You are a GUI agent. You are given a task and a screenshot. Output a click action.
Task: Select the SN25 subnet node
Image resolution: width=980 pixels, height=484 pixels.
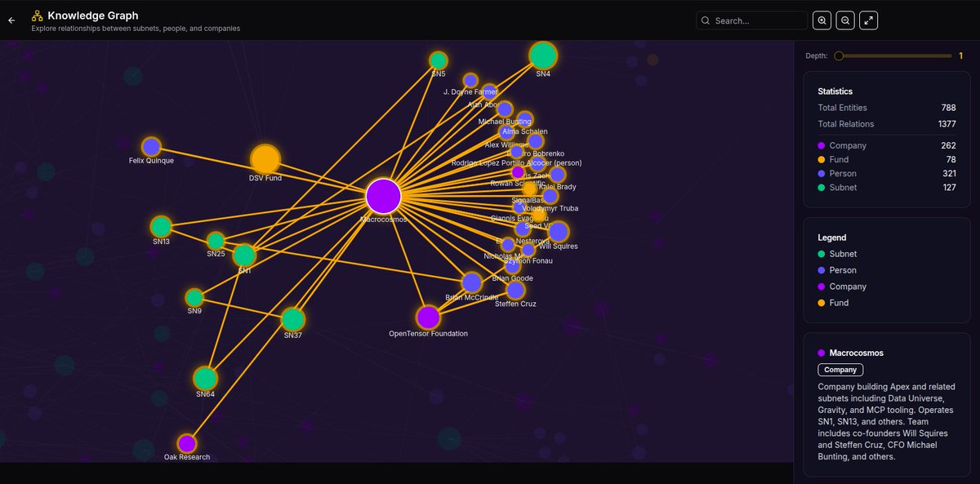216,241
